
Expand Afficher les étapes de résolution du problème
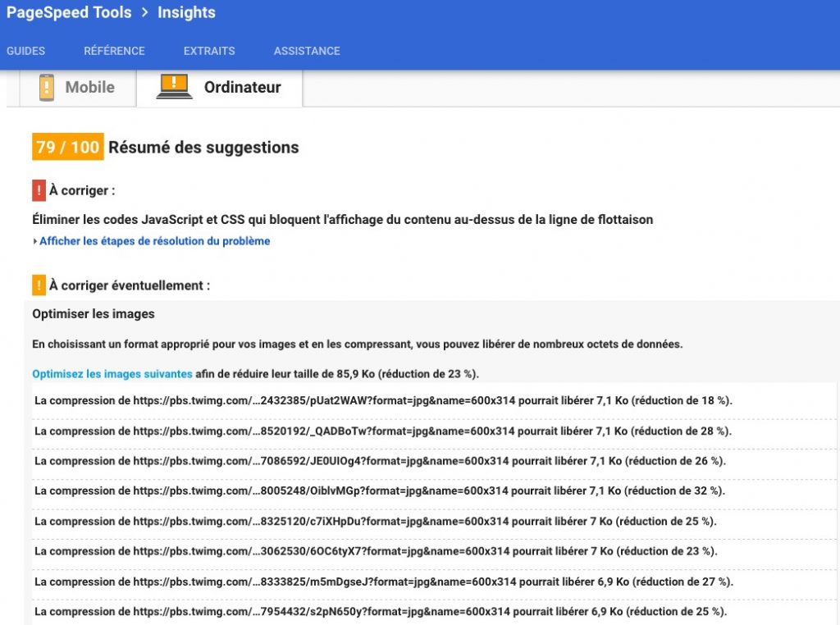point(153,241)
